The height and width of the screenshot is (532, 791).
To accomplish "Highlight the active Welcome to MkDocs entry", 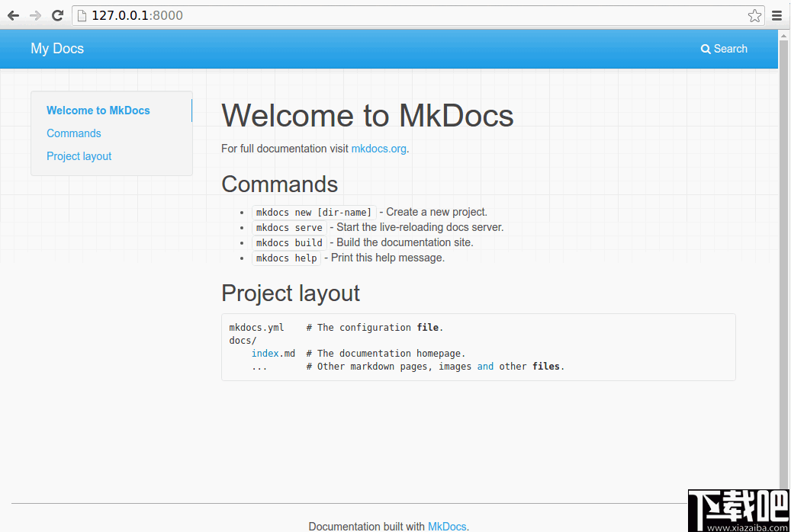I will click(x=98, y=110).
